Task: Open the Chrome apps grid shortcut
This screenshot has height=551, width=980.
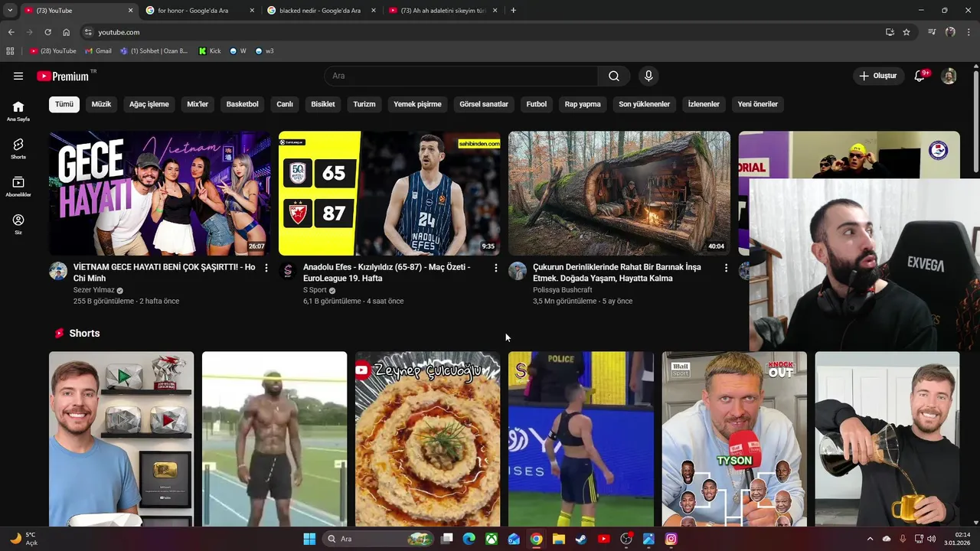Action: tap(10, 51)
